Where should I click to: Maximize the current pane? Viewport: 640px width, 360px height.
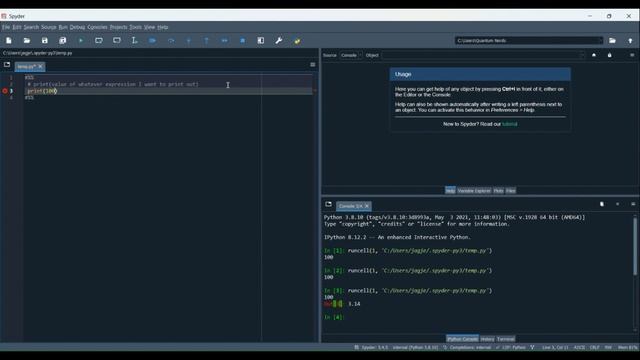[x=261, y=40]
